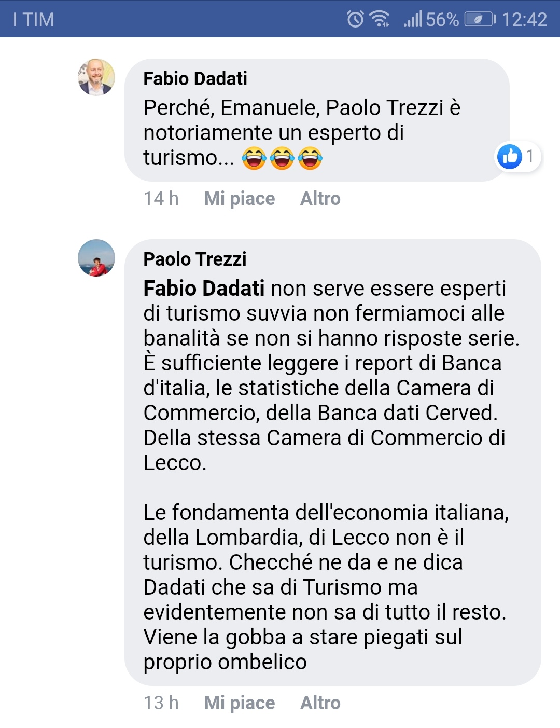Screen dimensions: 560x728
Task: Tap the 13 h timestamp on Paolo's comment
Action: pyautogui.click(x=161, y=703)
